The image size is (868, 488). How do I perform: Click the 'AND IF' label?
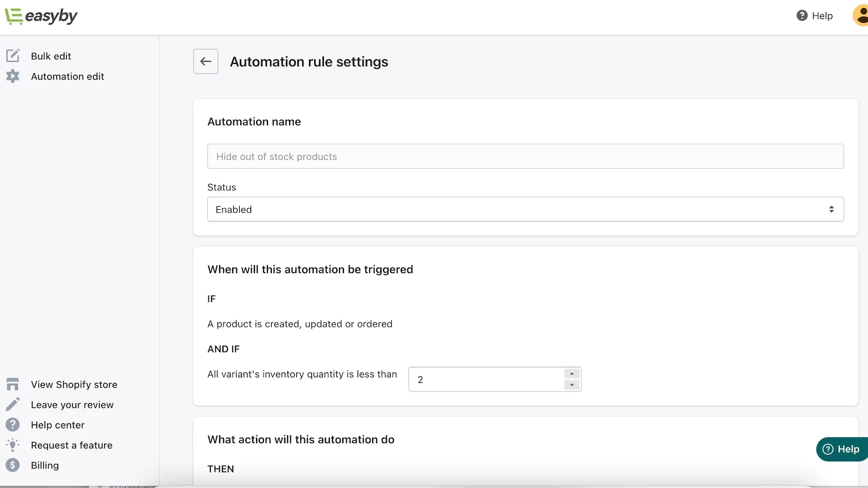224,349
